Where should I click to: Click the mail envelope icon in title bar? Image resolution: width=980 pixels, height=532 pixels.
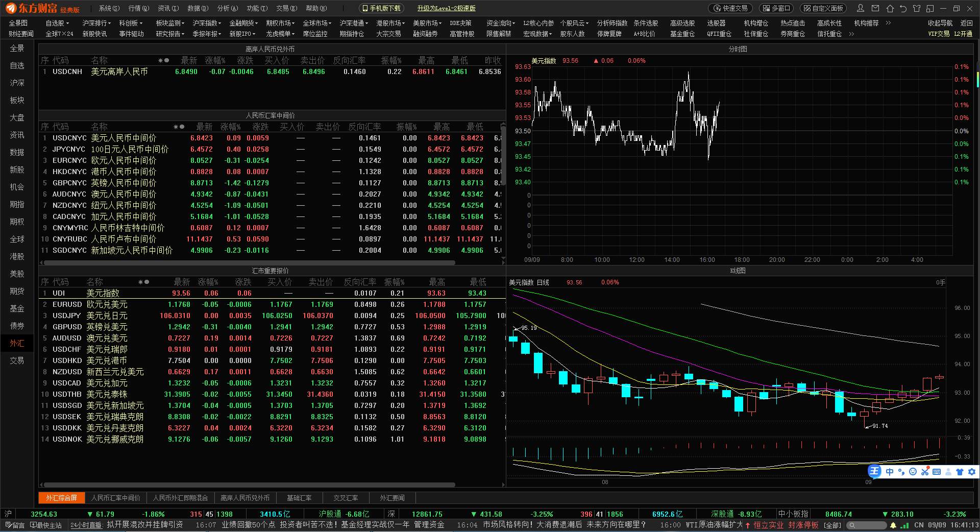pyautogui.click(x=875, y=8)
